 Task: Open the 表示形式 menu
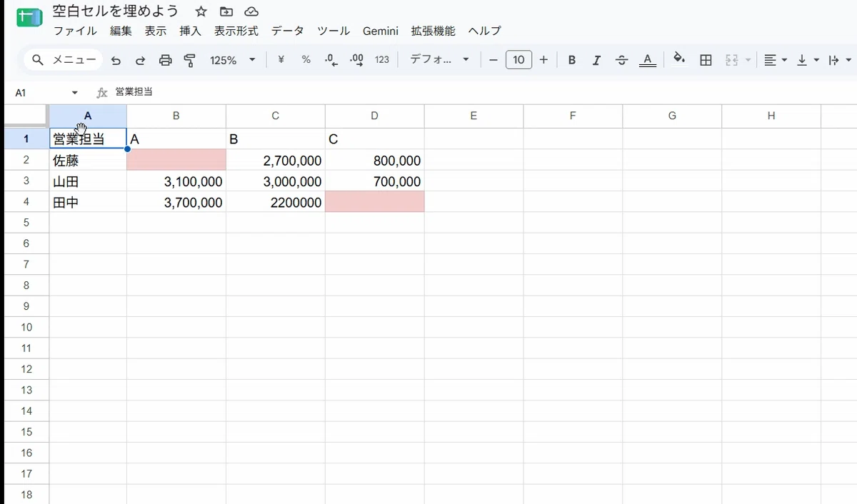click(236, 31)
